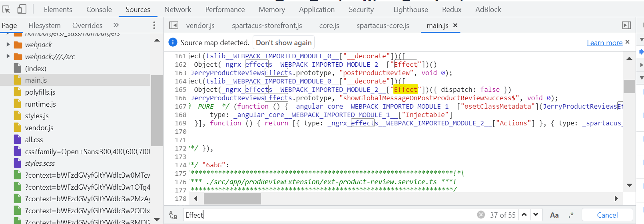
Task: Switch to the Console tab
Action: [x=99, y=10]
